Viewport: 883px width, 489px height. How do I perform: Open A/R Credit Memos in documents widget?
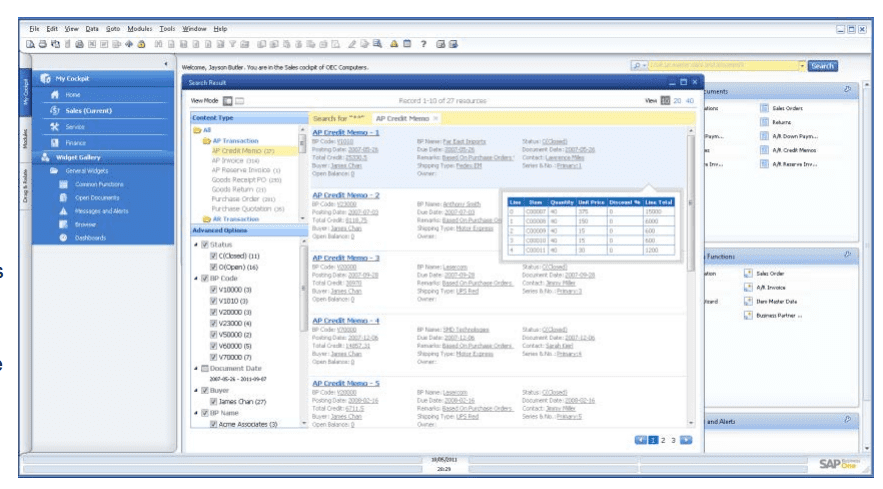[793, 150]
